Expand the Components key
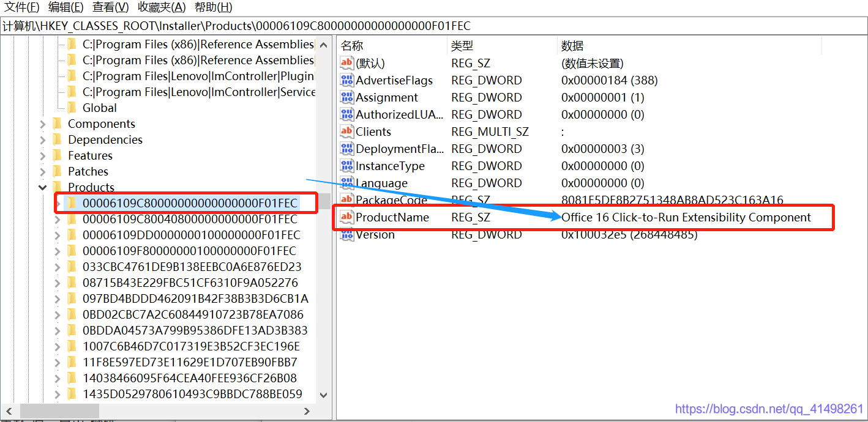868x422 pixels. pyautogui.click(x=43, y=124)
